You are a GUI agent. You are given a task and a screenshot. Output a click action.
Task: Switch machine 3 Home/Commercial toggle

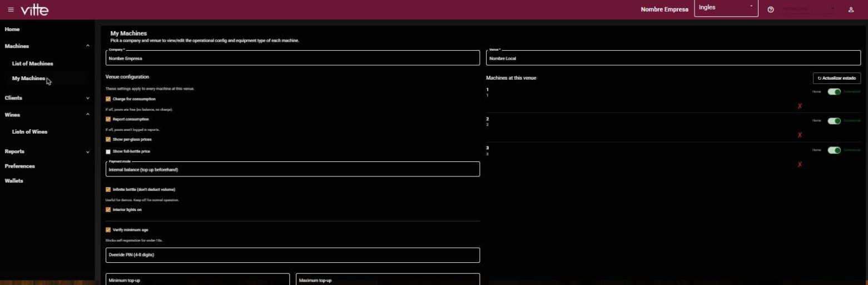(x=834, y=150)
